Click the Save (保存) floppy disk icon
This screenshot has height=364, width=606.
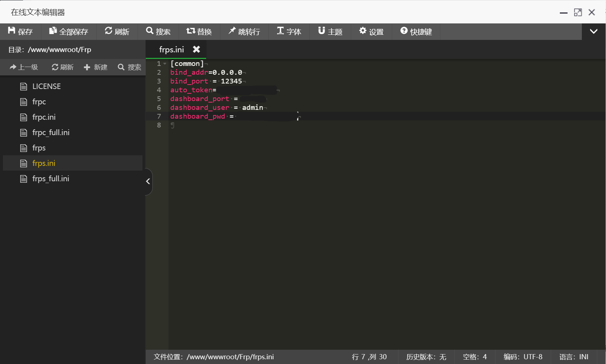pos(12,31)
